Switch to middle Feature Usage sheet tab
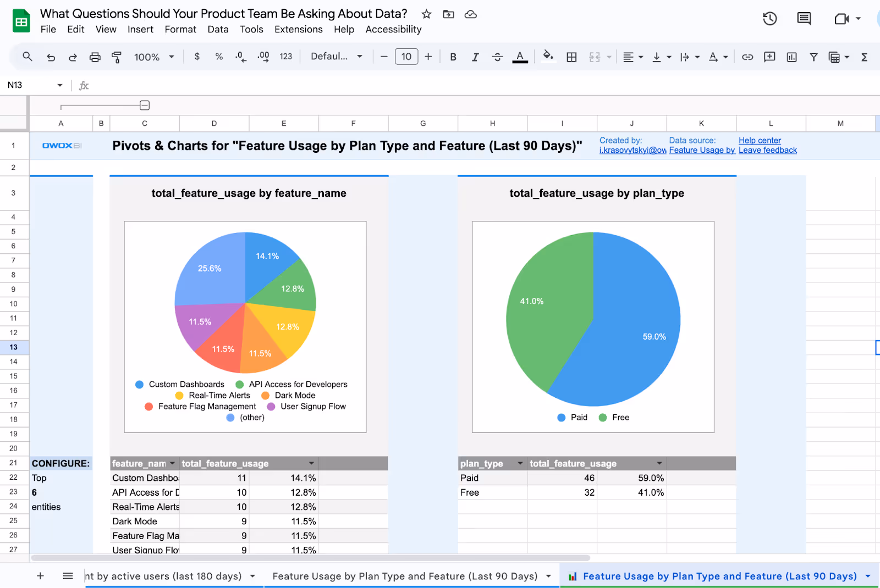Viewport: 880px width, 588px height. pyautogui.click(x=411, y=576)
